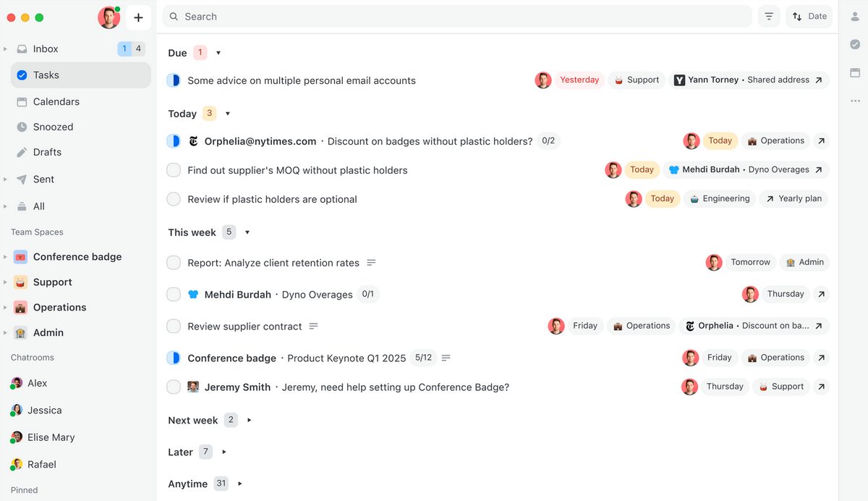Open the filter options icon
Screen dimensions: 868x501
tap(769, 17)
